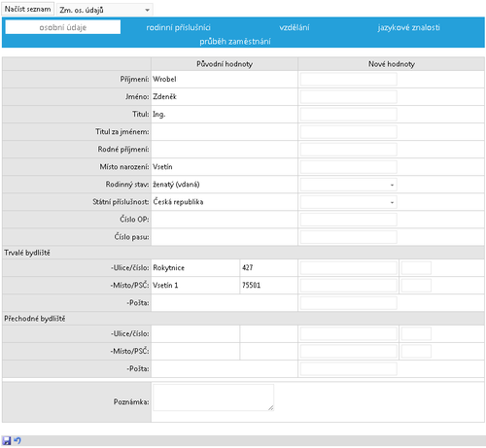Click the house number 427
The width and height of the screenshot is (486, 448).
248,267
